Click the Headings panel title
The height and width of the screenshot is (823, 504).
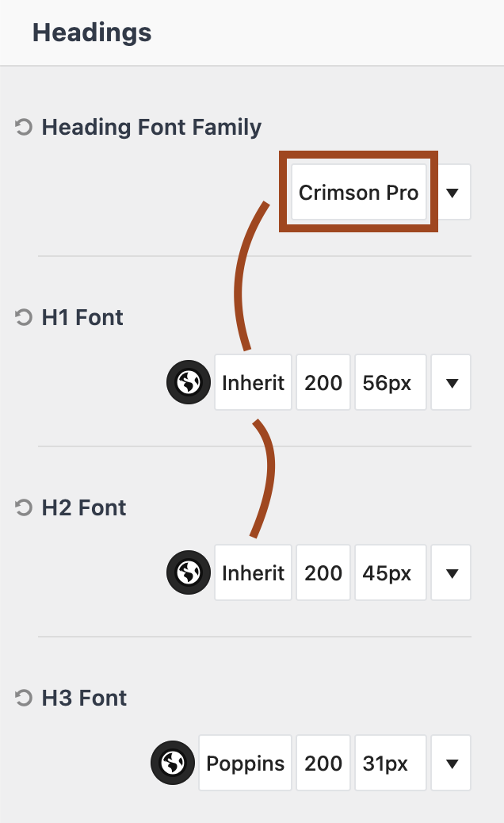point(92,33)
